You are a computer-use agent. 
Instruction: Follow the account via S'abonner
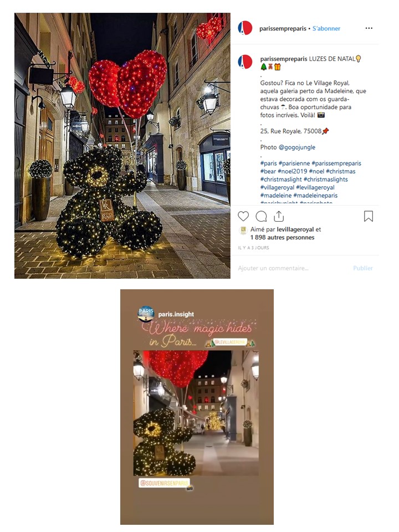(x=326, y=28)
